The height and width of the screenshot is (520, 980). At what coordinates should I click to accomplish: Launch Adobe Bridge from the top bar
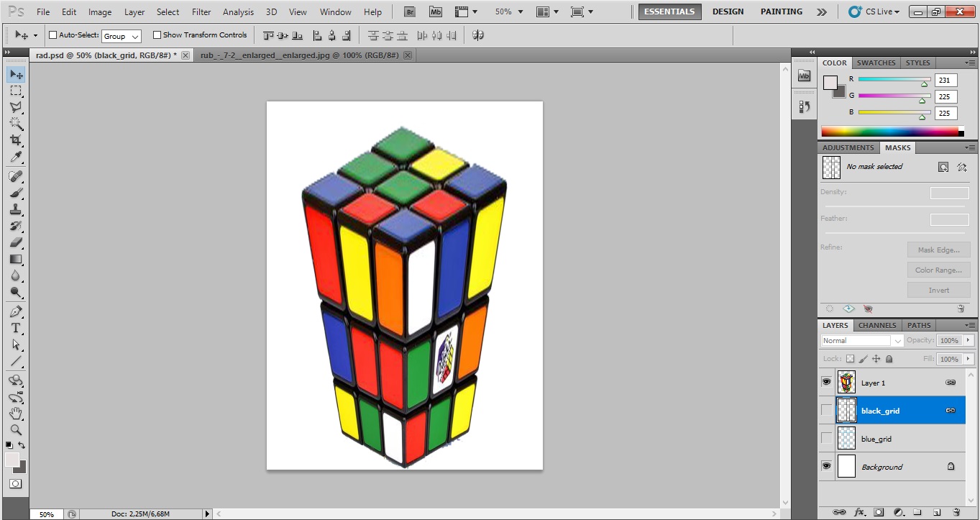pos(410,12)
